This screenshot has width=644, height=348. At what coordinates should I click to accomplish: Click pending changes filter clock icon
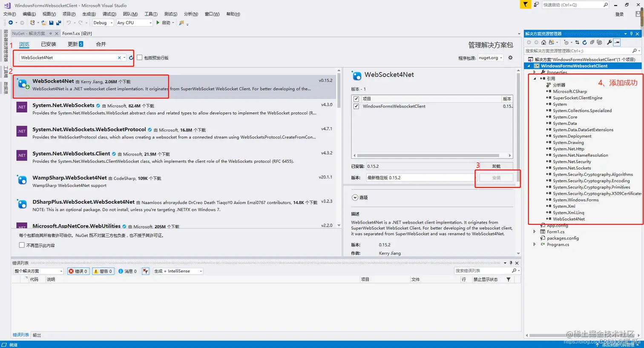(566, 42)
